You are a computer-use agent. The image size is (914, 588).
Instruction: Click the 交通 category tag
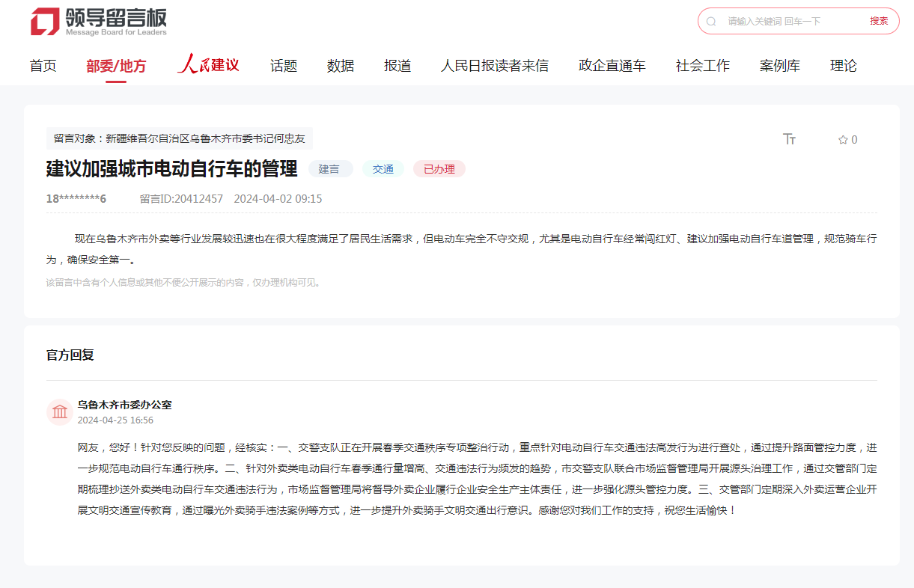click(x=383, y=169)
